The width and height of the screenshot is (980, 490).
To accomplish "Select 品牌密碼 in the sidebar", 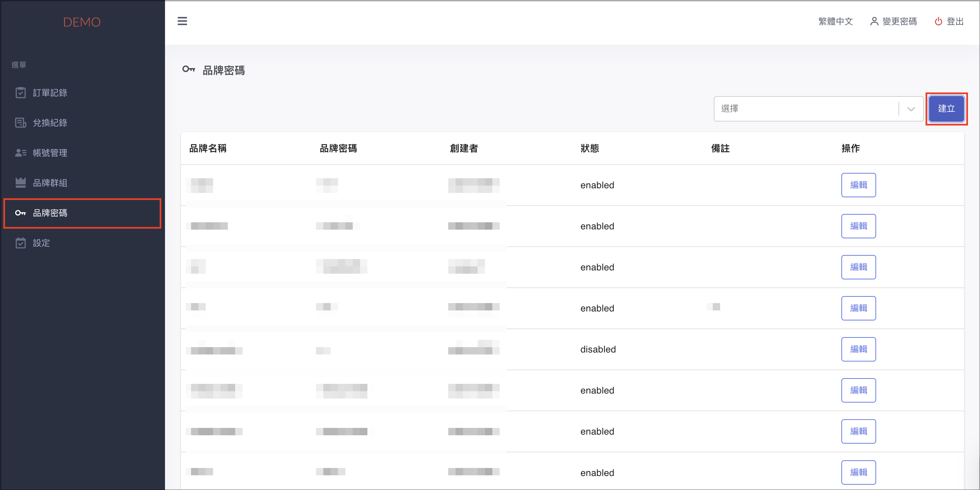I will (82, 213).
